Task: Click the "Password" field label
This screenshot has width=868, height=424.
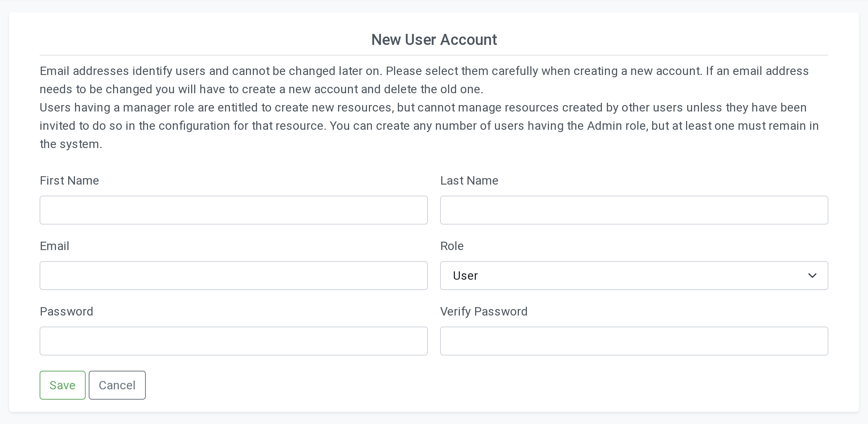Action: pyautogui.click(x=67, y=311)
